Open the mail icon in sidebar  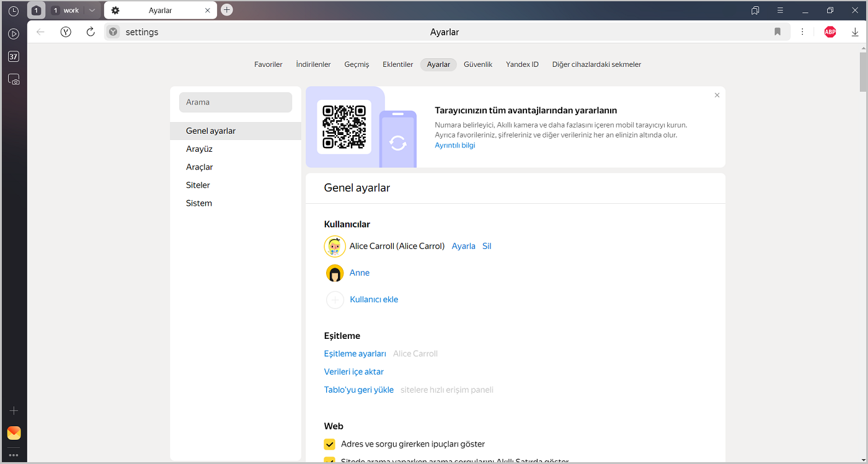14,433
